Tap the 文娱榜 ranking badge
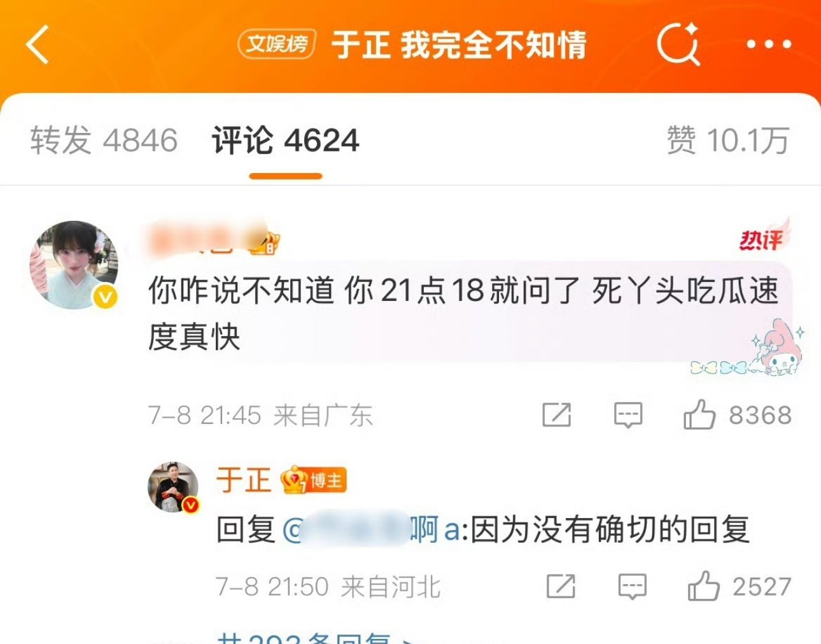 (277, 44)
